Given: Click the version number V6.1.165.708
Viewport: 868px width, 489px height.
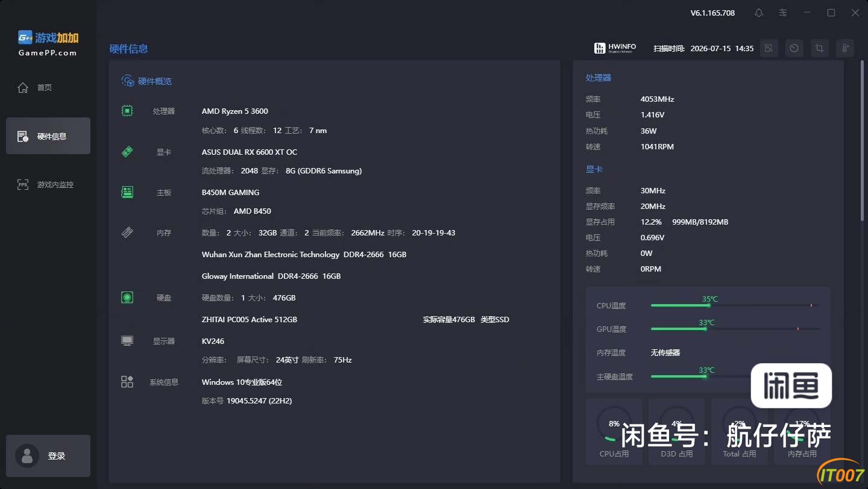Looking at the screenshot, I should coord(712,13).
